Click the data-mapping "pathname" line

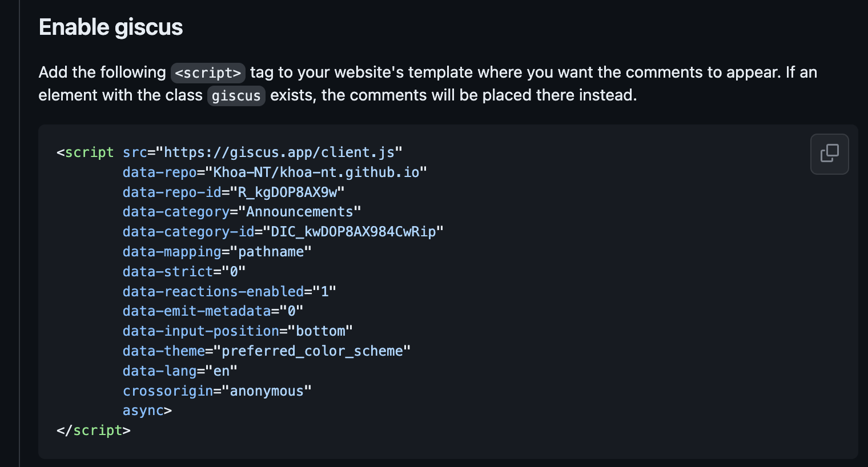tap(217, 252)
